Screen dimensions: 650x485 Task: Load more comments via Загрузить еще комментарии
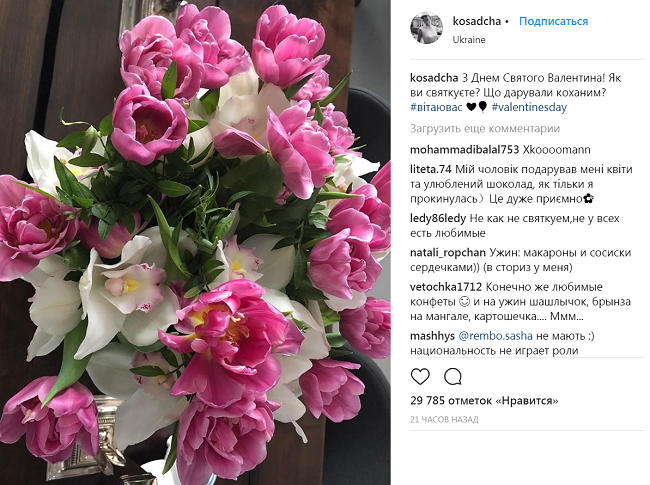coord(485,129)
